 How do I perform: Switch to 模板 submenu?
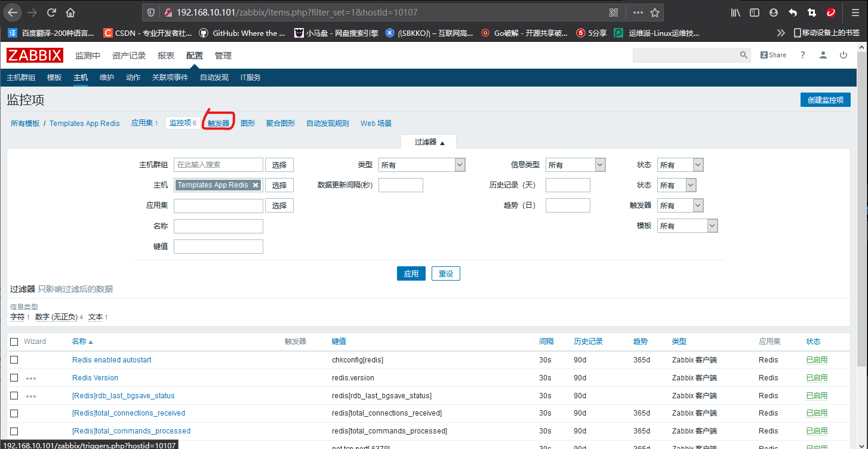tap(54, 78)
